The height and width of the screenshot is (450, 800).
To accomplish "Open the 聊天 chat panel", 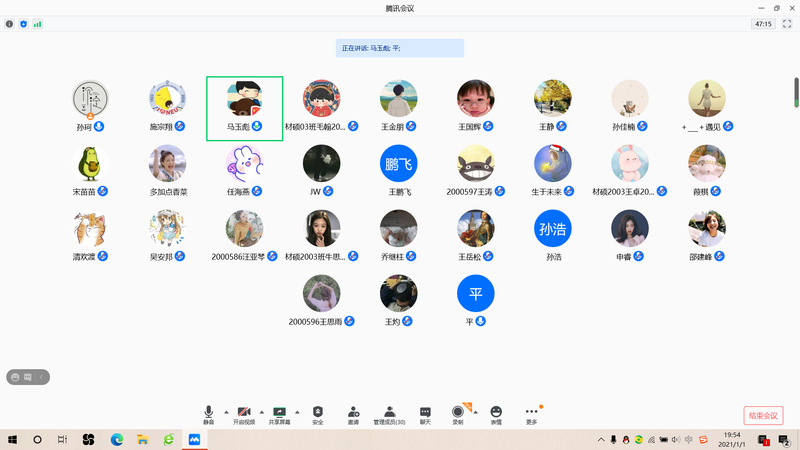I will tap(425, 411).
